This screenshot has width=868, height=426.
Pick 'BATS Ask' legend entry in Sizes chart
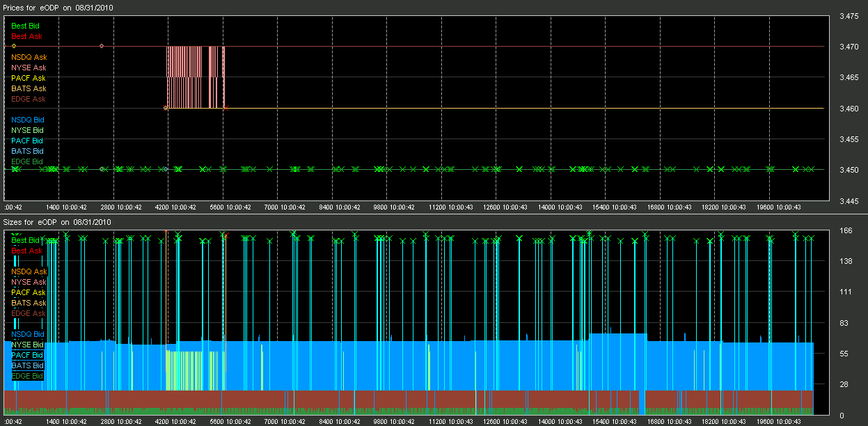pos(29,303)
